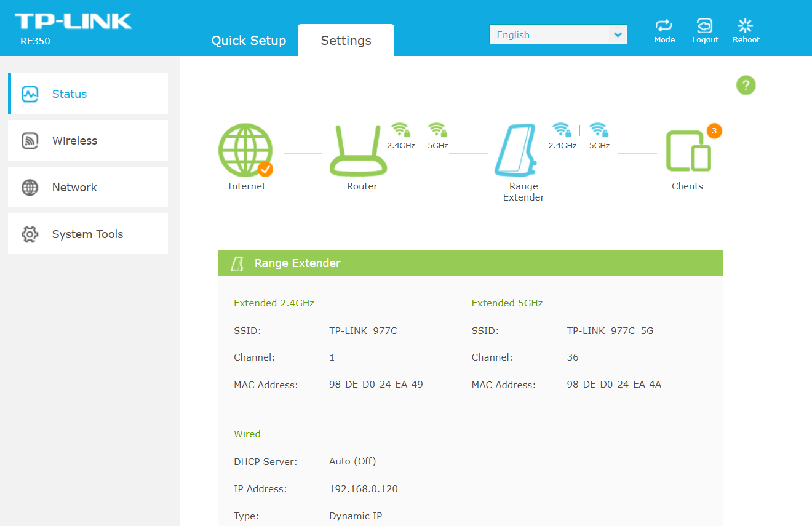
Task: Click the Wireless sidebar signal icon
Action: 30,140
